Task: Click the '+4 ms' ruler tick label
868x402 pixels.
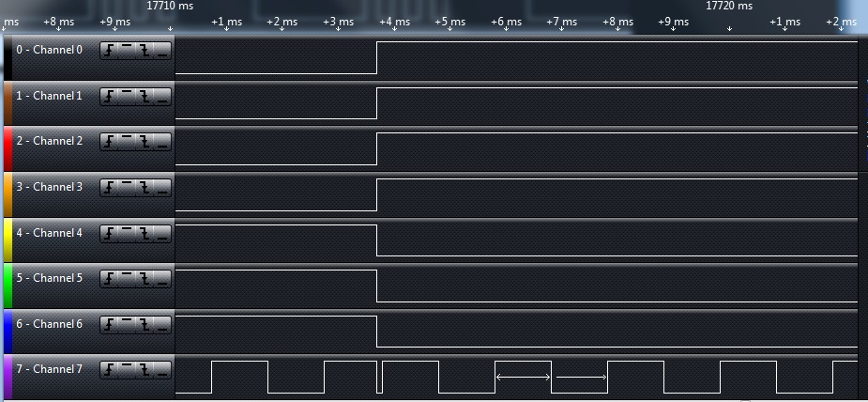Action: tap(394, 23)
